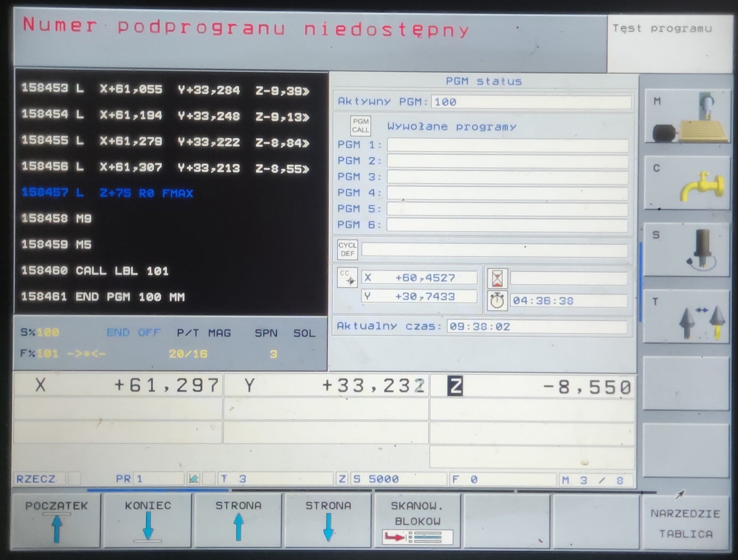The height and width of the screenshot is (560, 738).
Task: Click the stopwatch machining time icon
Action: [x=497, y=301]
